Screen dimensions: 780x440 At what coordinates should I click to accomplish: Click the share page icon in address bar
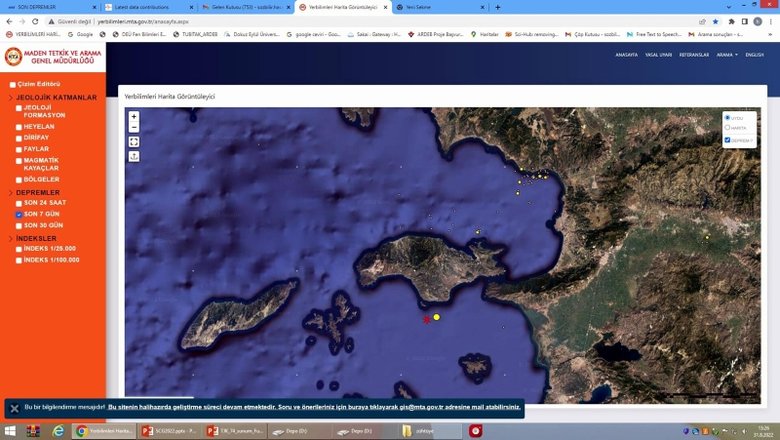(702, 21)
